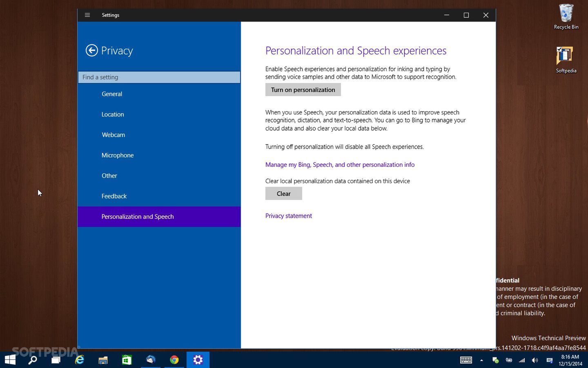Go back using the Privacy back arrow

[92, 50]
